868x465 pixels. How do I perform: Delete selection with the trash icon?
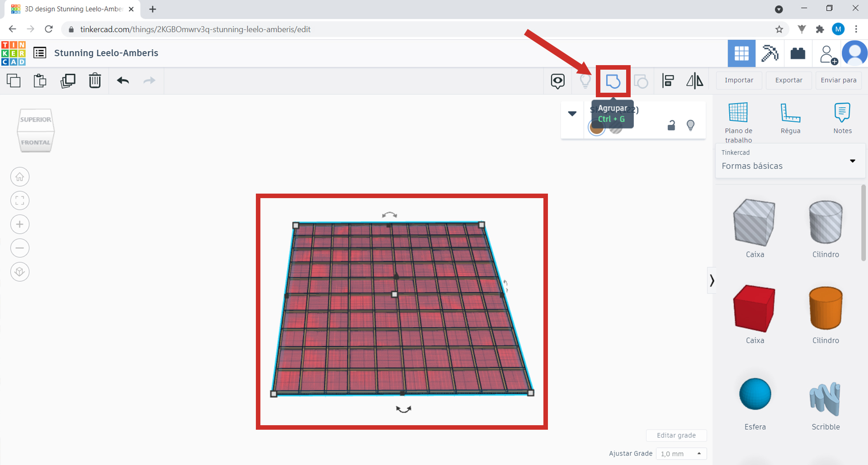tap(95, 81)
